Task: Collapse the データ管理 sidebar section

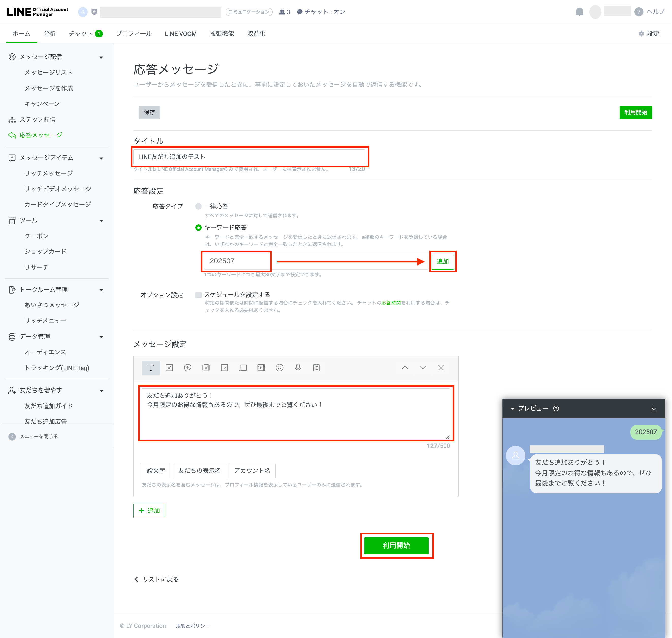Action: point(101,337)
